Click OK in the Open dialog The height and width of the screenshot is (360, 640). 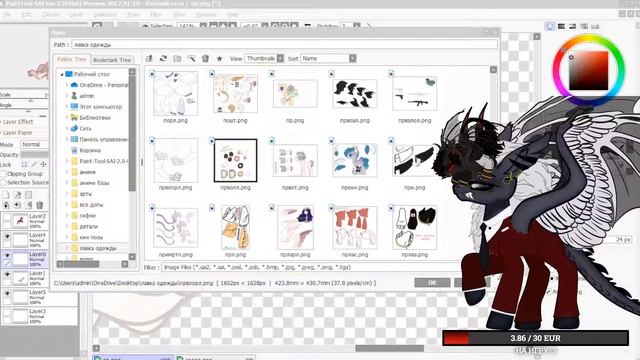point(432,282)
